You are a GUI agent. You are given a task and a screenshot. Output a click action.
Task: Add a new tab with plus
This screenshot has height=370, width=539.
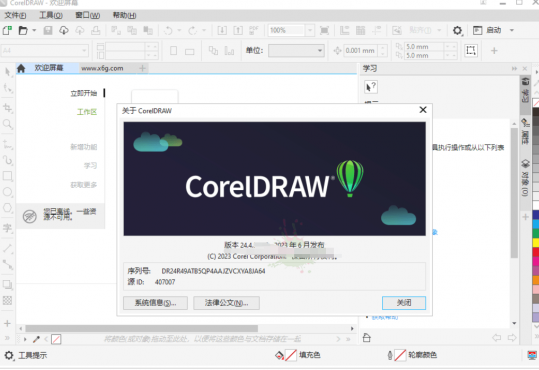coord(142,68)
